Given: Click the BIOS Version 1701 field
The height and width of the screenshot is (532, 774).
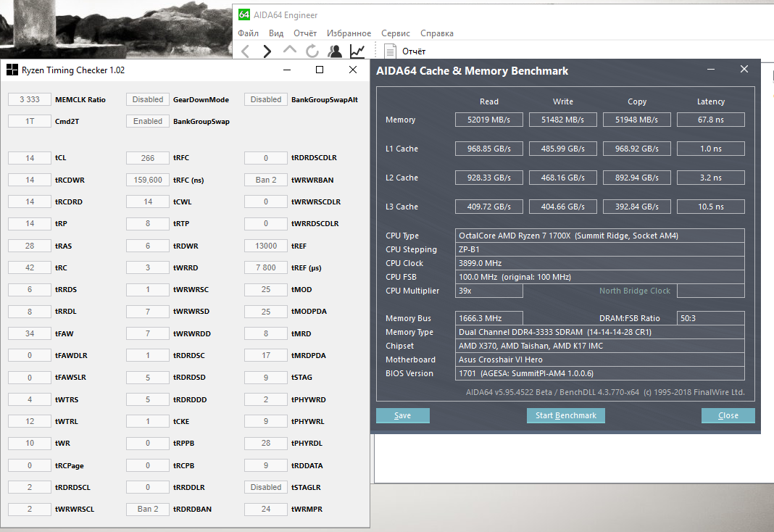Looking at the screenshot, I should pos(600,373).
